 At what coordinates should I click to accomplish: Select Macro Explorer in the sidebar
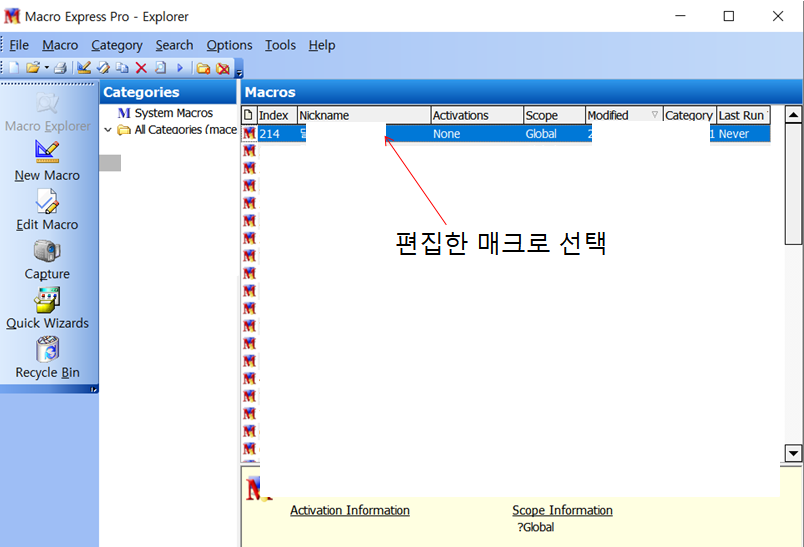(47, 112)
